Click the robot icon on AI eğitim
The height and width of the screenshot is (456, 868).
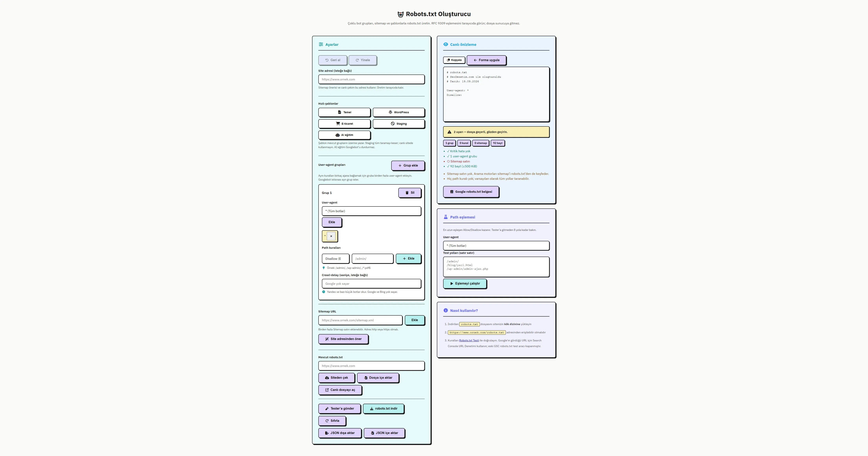point(338,135)
